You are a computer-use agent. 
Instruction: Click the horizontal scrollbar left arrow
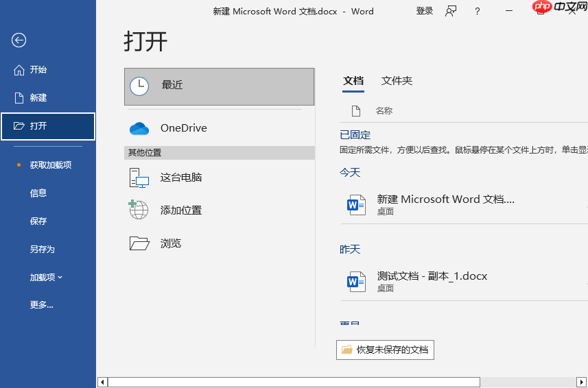click(103, 383)
